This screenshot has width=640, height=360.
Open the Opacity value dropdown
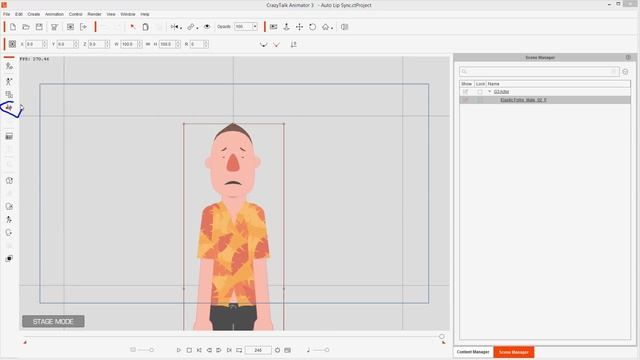[255, 27]
